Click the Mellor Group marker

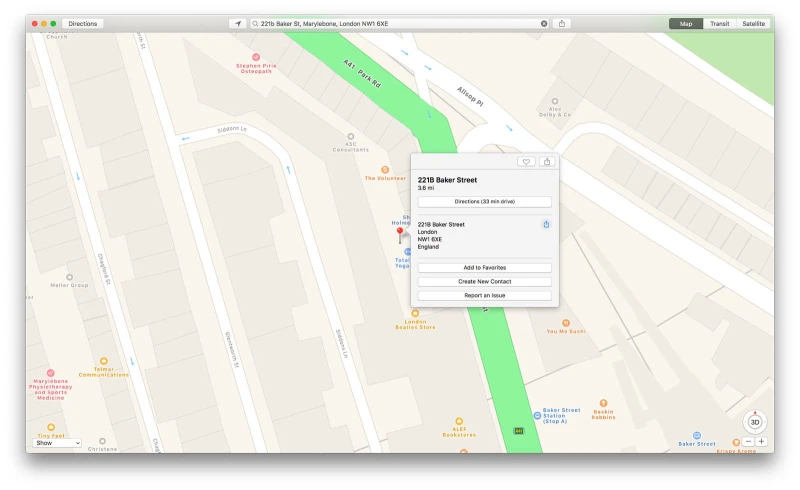click(x=69, y=277)
